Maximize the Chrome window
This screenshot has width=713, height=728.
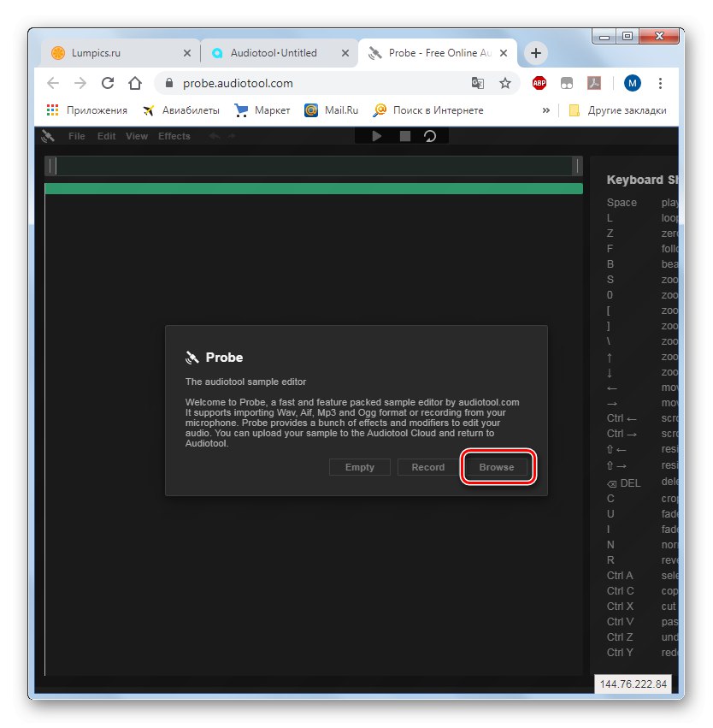tap(628, 36)
